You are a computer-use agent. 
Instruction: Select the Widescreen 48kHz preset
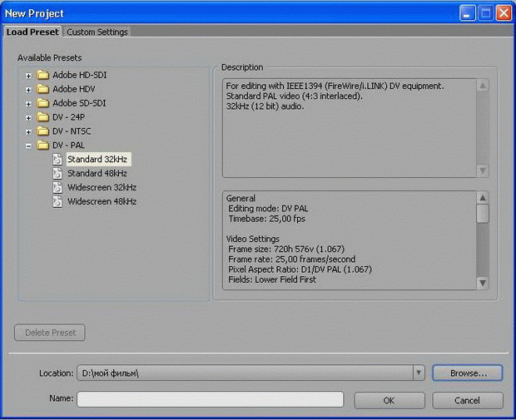(102, 201)
